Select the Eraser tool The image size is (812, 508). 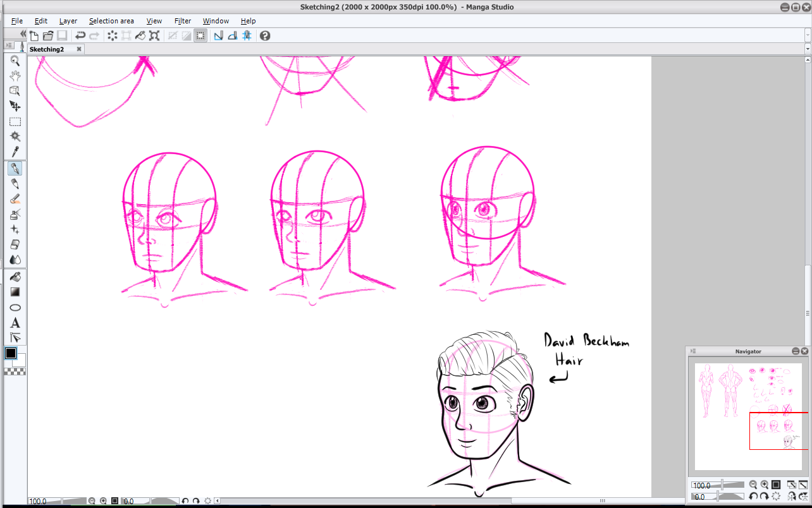click(x=15, y=245)
